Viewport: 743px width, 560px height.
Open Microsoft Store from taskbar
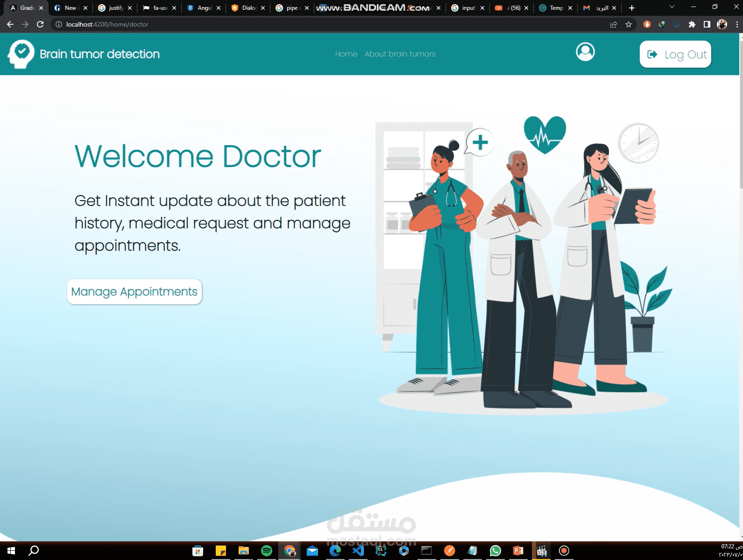point(198,551)
